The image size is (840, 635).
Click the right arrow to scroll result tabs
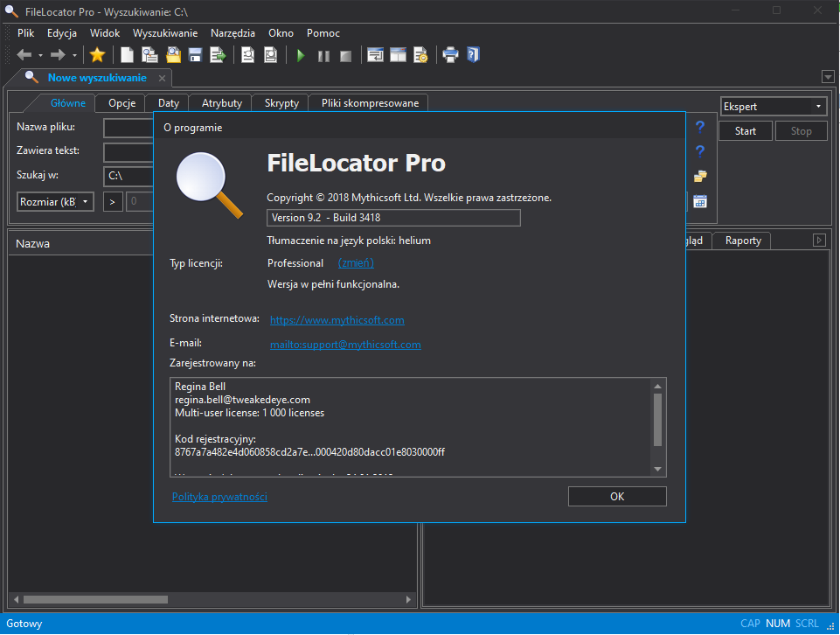pos(819,240)
